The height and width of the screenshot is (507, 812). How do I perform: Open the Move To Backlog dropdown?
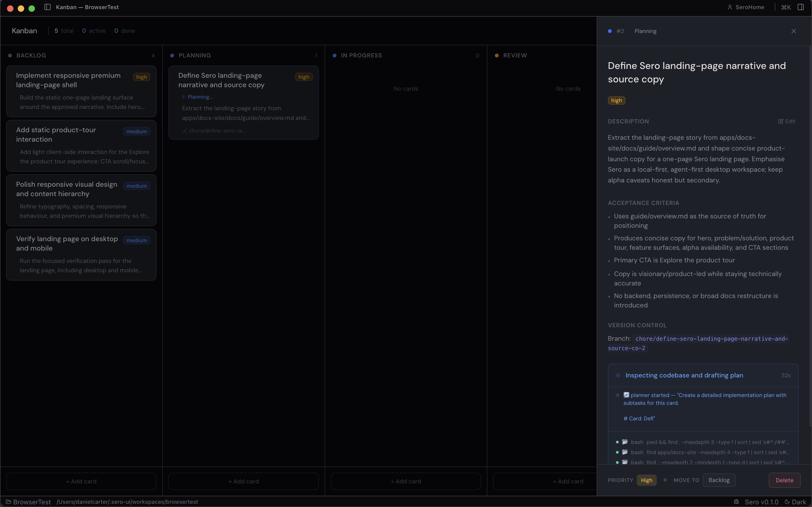(719, 480)
